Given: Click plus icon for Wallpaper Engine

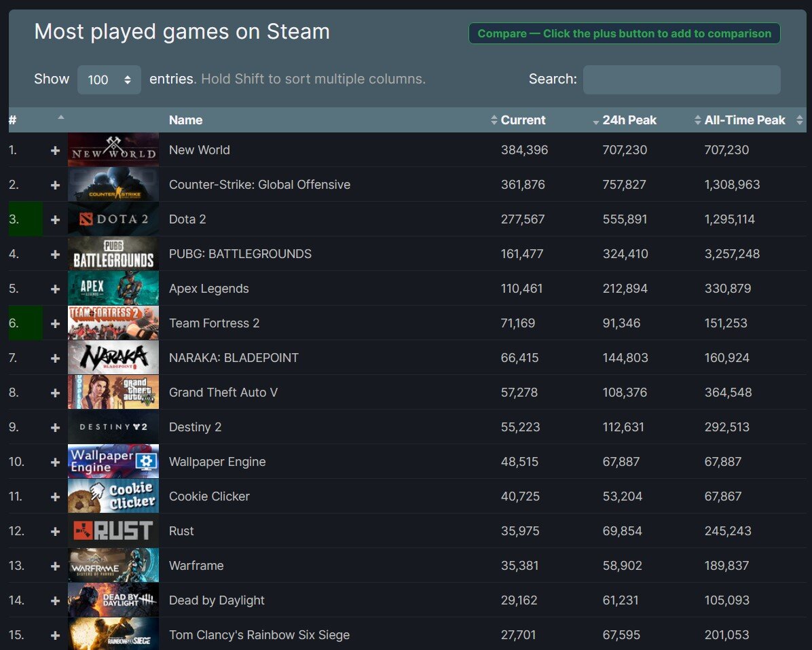Looking at the screenshot, I should point(56,463).
